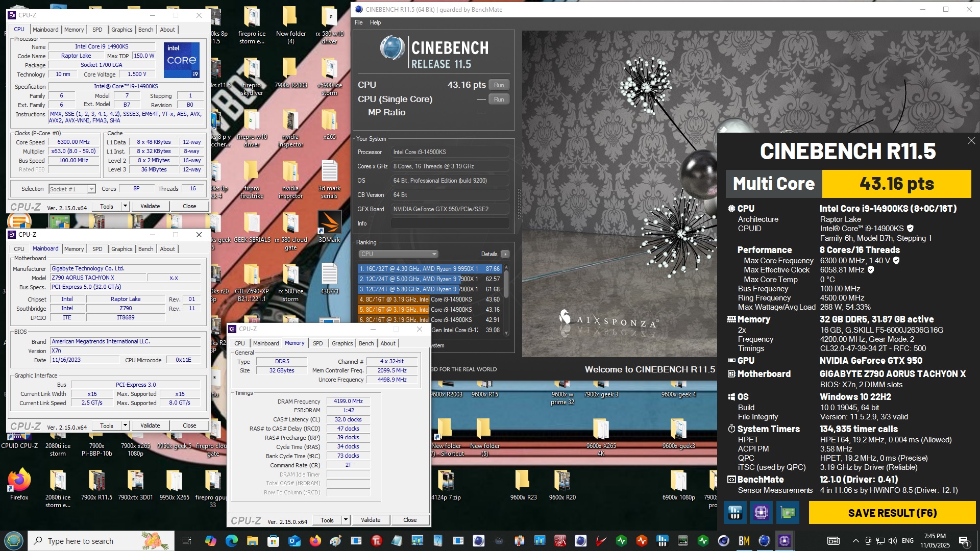980x551 pixels.
Task: Select Memory tab in top CPU-Z window
Action: 74,30
